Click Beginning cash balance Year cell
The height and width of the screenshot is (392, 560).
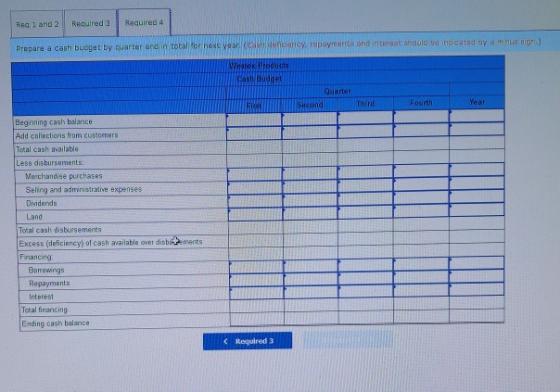477,116
